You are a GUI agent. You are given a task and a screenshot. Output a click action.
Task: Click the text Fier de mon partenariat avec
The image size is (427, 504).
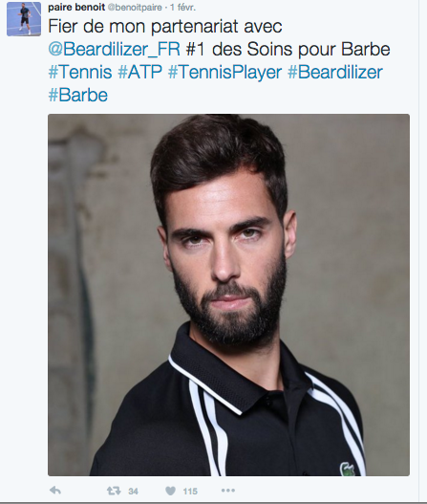[x=165, y=27]
